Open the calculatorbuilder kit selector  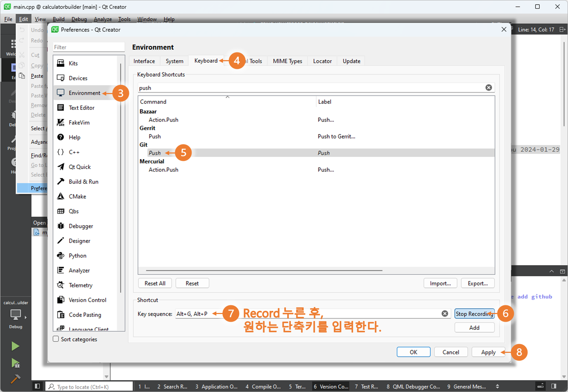coord(16,314)
